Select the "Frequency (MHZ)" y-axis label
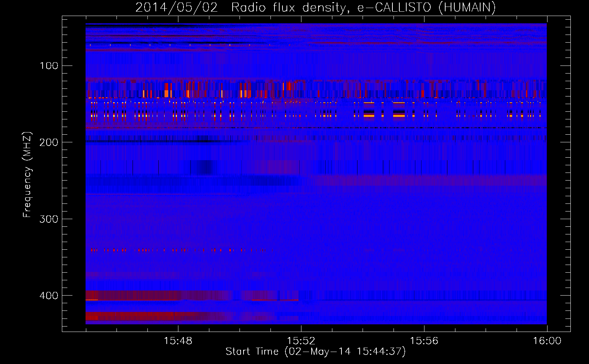The image size is (589, 364). point(27,175)
